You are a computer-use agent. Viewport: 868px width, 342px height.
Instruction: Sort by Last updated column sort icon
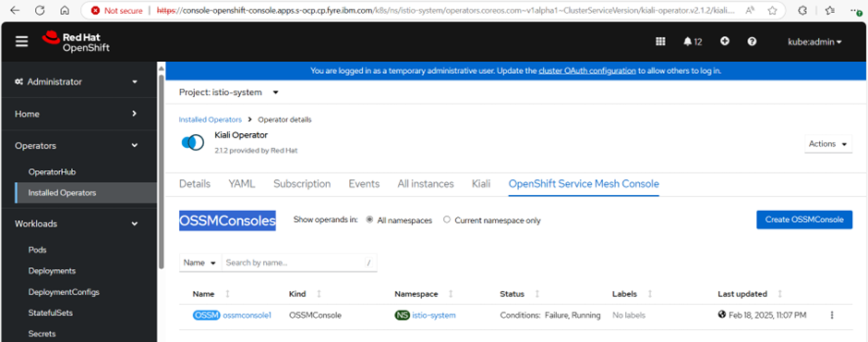(x=780, y=294)
